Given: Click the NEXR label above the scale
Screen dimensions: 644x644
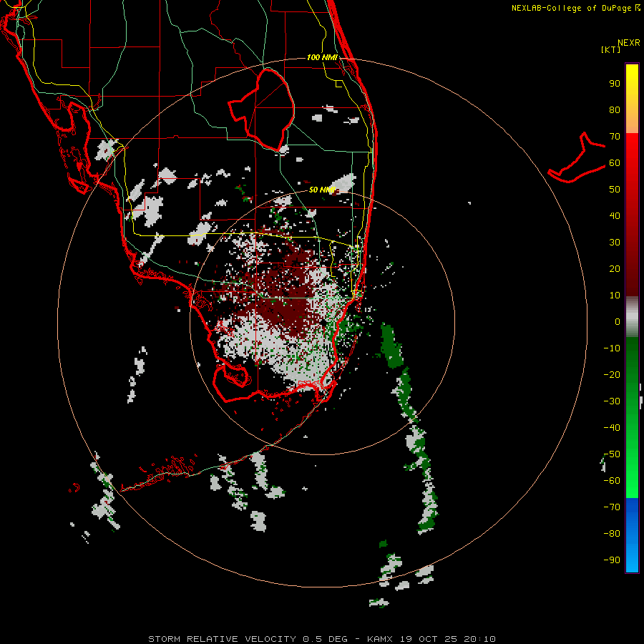Looking at the screenshot, I should (629, 43).
